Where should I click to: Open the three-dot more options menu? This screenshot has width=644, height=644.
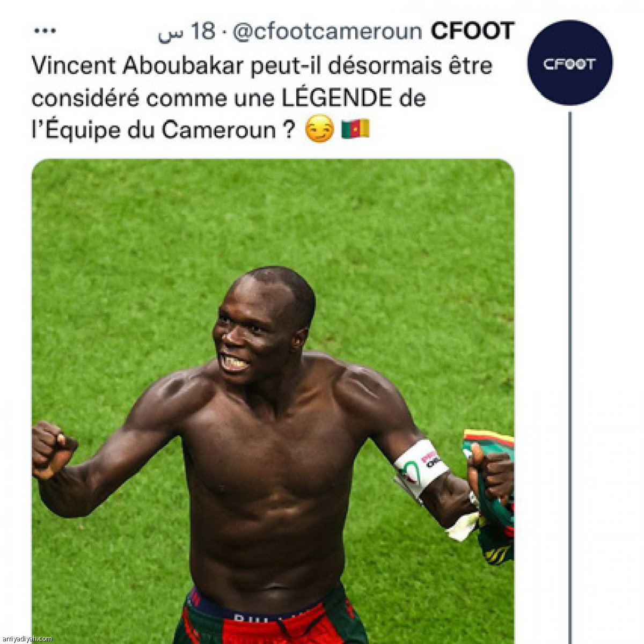tap(45, 31)
